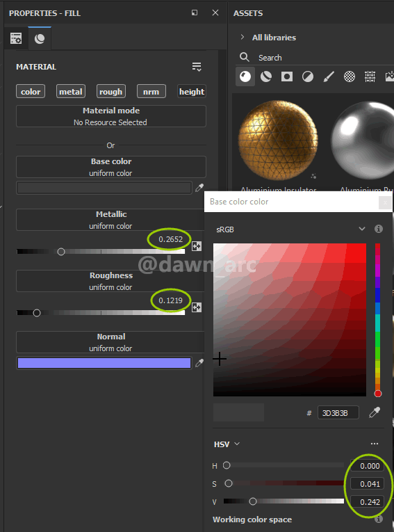Open the Material options menu icon

pos(197,67)
